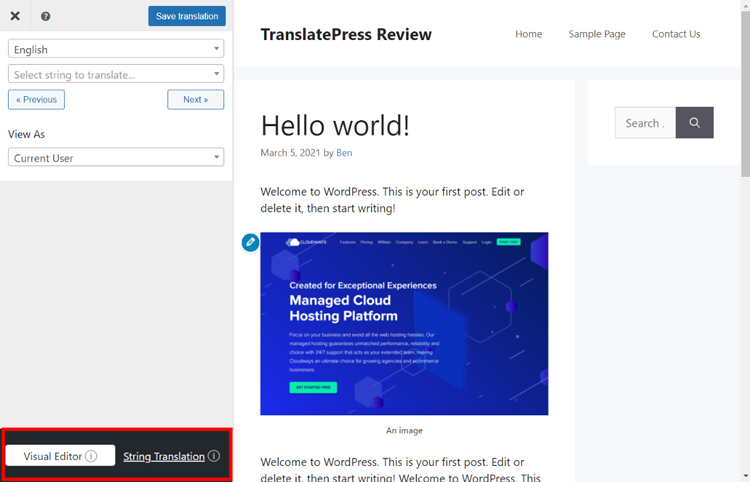This screenshot has height=482, width=750.
Task: Focus the Search input field
Action: 645,123
